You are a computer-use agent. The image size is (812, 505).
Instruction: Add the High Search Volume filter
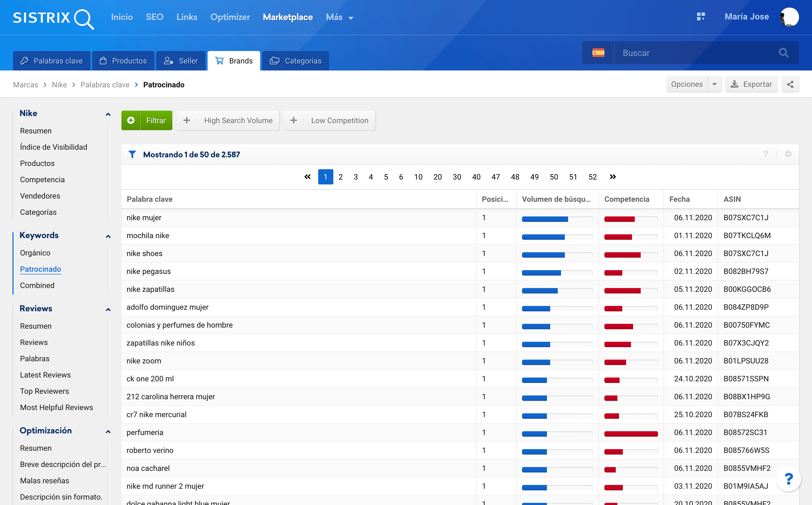tap(228, 121)
